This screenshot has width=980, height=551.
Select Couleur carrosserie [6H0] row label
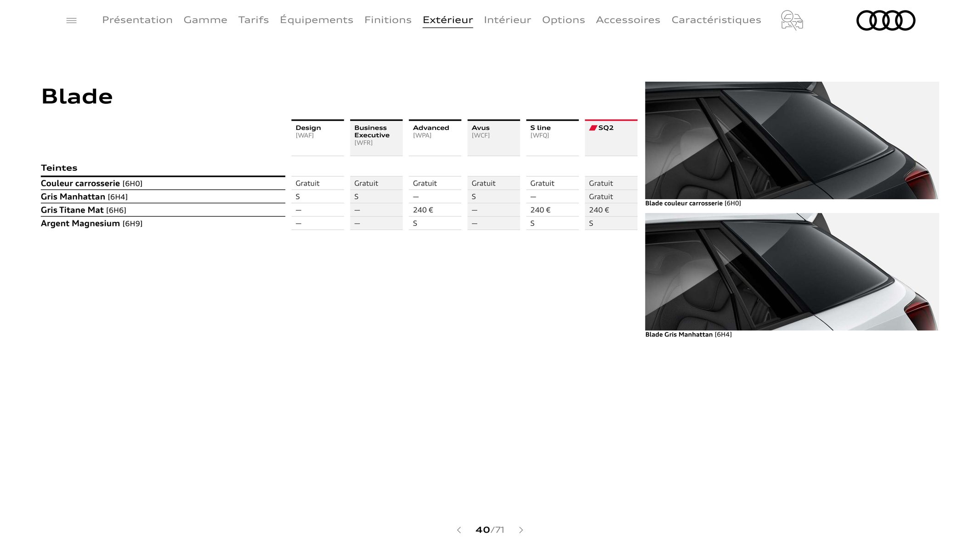coord(91,183)
